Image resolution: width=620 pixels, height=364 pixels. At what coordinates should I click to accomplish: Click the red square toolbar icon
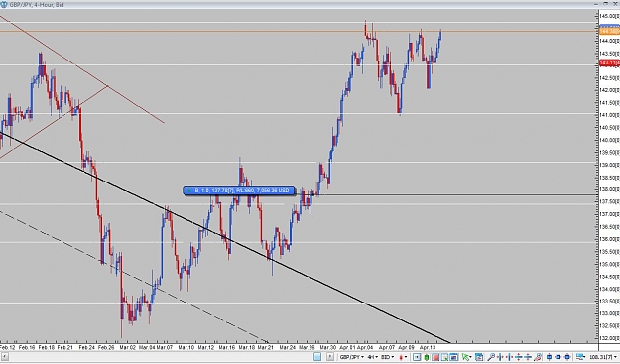[x=435, y=357]
